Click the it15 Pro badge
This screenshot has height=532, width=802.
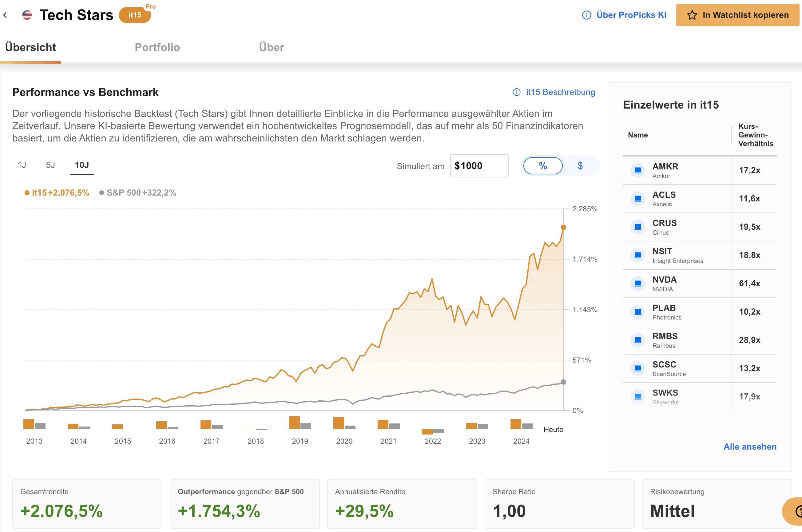point(135,14)
